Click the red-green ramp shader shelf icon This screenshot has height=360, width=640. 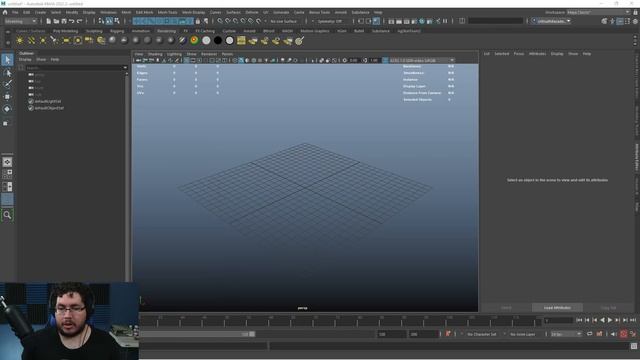(x=194, y=40)
